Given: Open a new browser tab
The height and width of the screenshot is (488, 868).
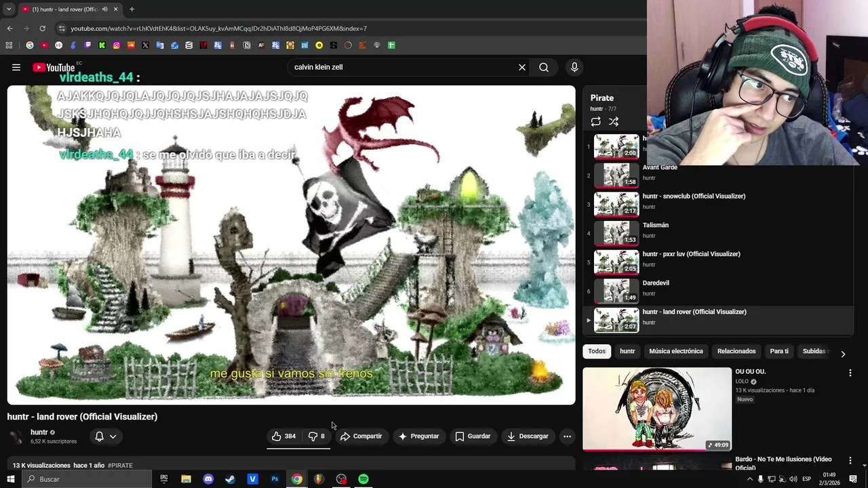Looking at the screenshot, I should coord(132,9).
